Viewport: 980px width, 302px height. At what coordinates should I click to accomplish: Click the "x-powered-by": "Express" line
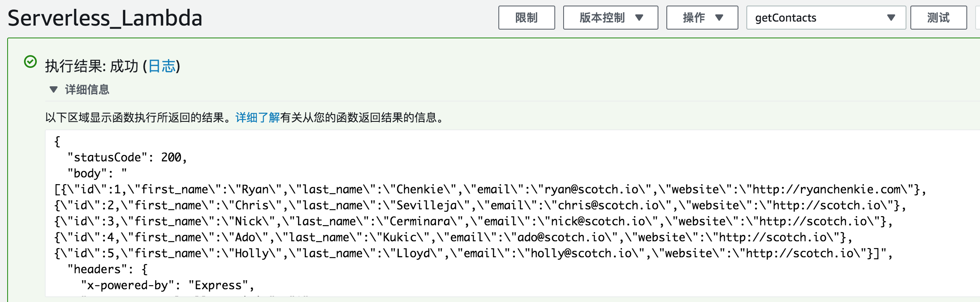click(167, 285)
